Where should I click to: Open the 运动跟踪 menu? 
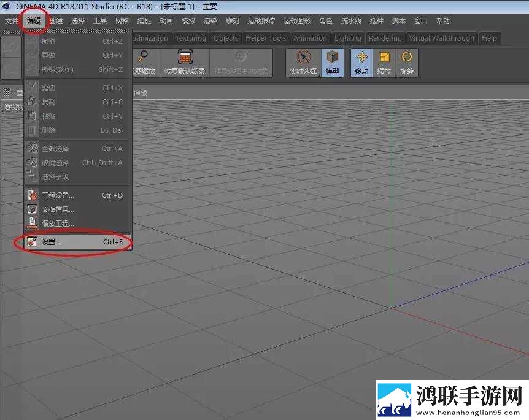[x=261, y=21]
